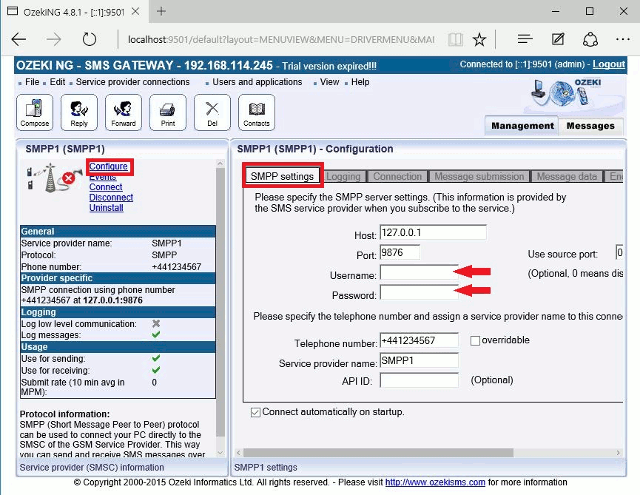Click the Disconnect link
This screenshot has height=495, width=640.
click(111, 198)
